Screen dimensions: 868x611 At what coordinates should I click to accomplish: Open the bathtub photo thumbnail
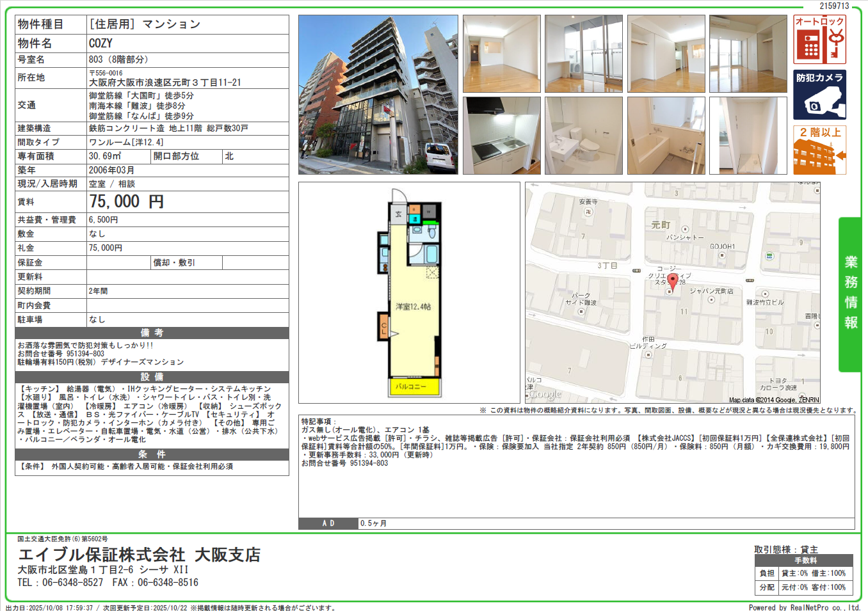666,136
